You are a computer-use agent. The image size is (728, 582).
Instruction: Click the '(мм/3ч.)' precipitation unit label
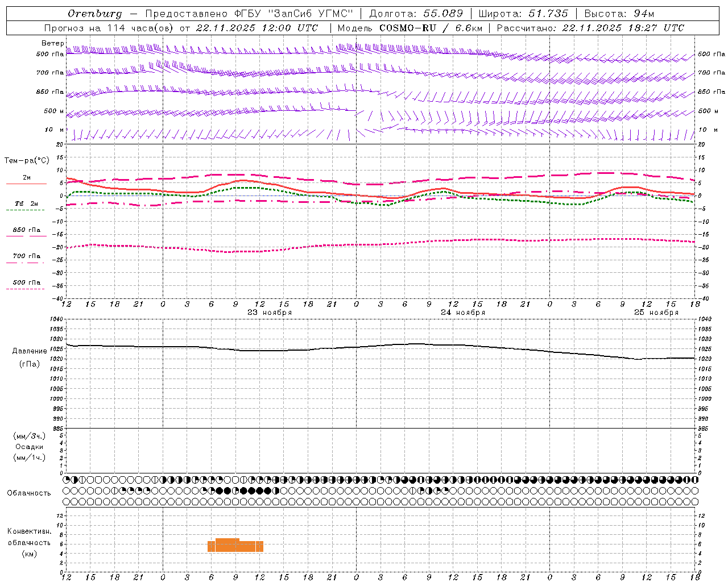click(30, 436)
